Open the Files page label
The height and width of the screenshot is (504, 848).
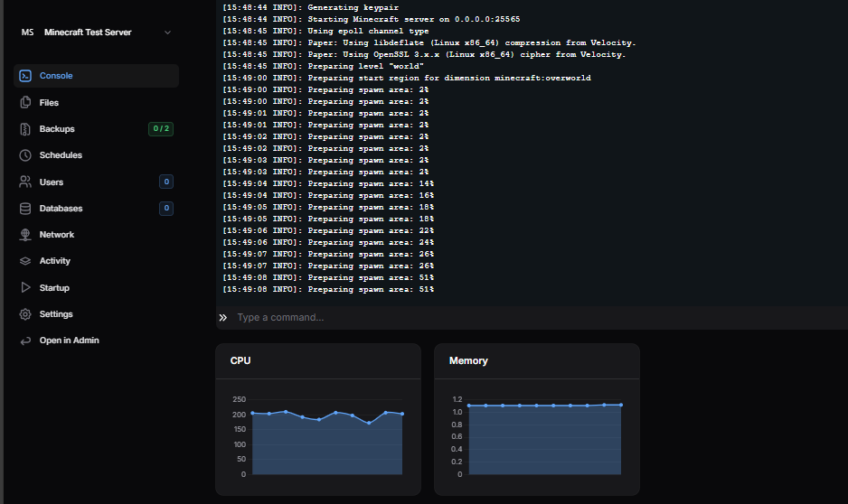(x=49, y=103)
